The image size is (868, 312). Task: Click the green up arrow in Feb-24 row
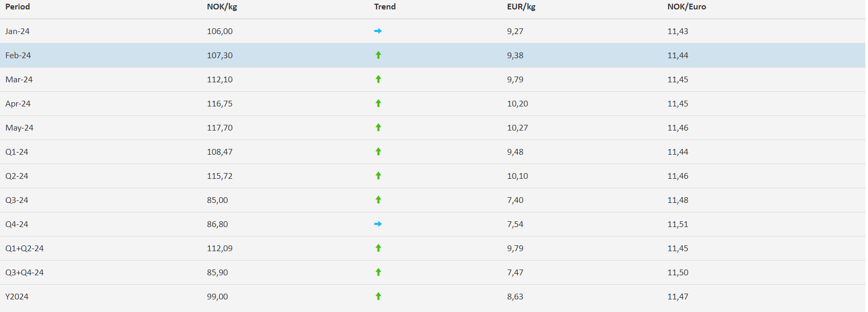click(x=378, y=55)
